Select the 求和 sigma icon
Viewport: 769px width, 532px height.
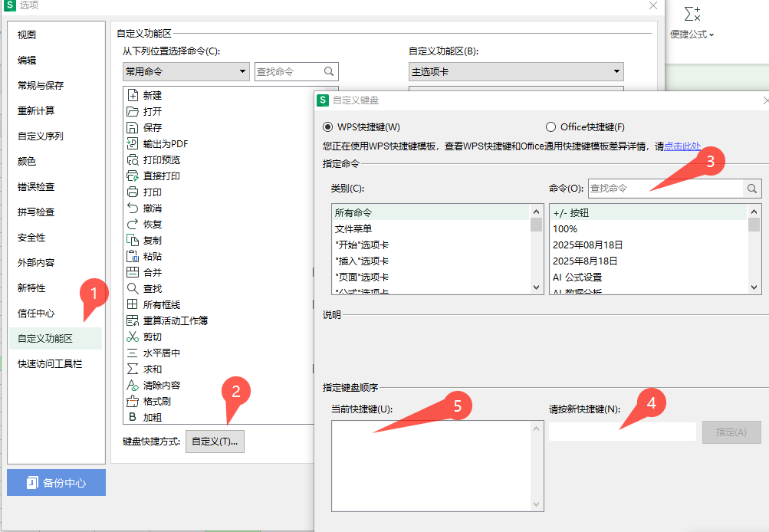coord(133,369)
